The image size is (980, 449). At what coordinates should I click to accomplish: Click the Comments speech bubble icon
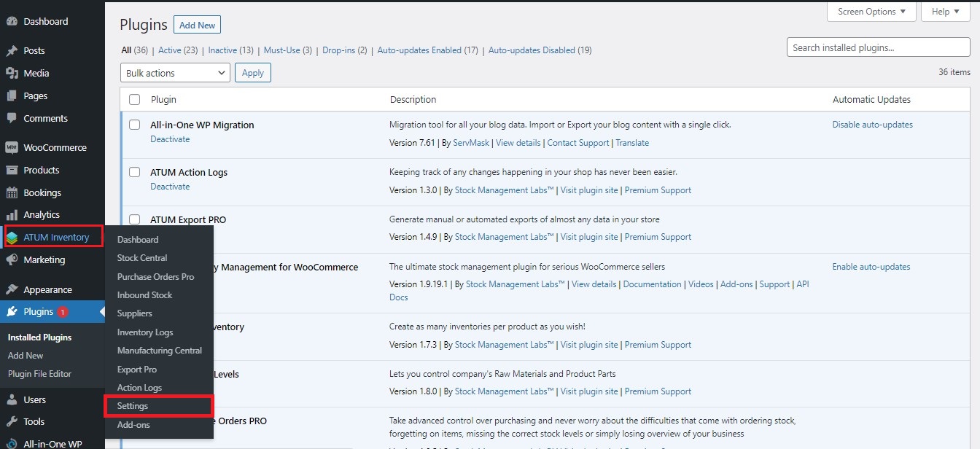(12, 118)
